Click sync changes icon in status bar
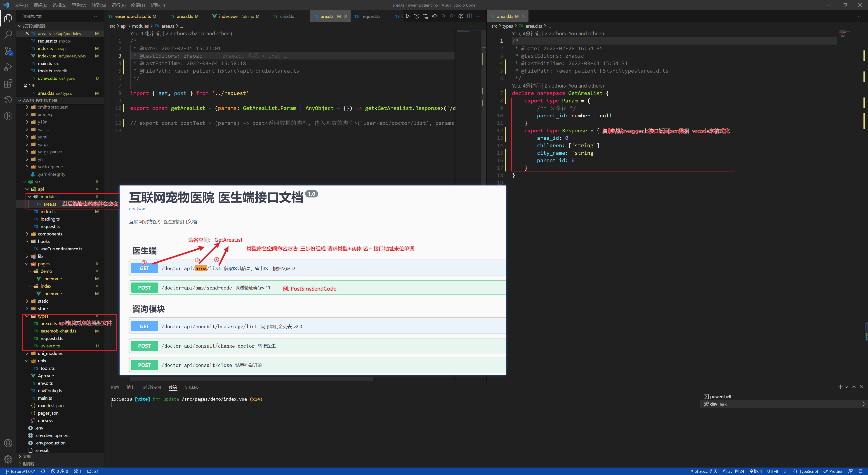 tap(43, 471)
